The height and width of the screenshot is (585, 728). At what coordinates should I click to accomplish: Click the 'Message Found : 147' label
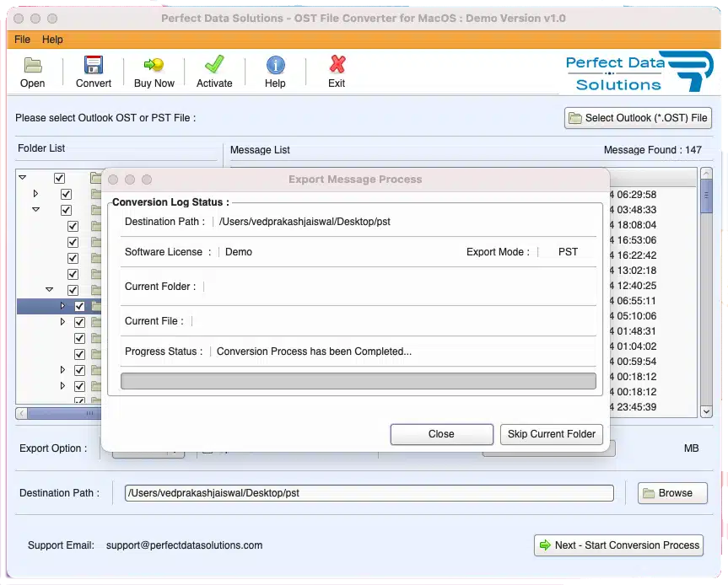point(652,150)
